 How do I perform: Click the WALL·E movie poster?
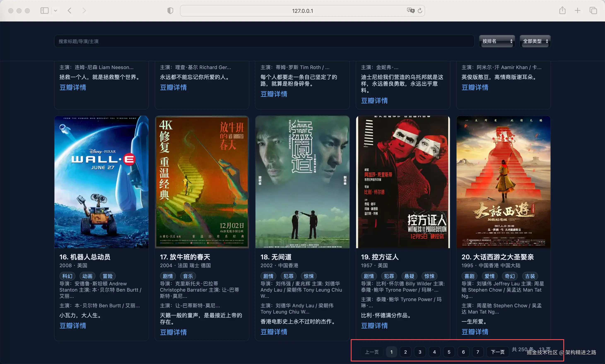coord(101,182)
